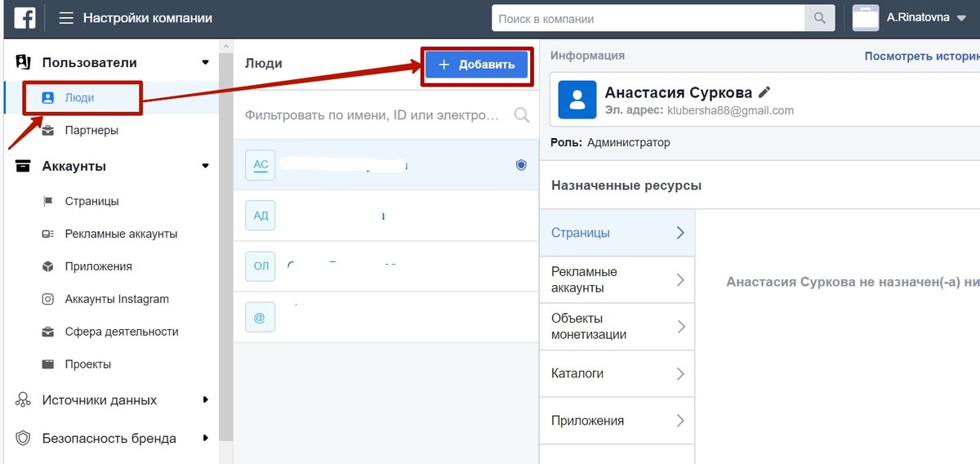Open Аккаунты Instagram in sidebar
This screenshot has width=980, height=464.
click(117, 299)
